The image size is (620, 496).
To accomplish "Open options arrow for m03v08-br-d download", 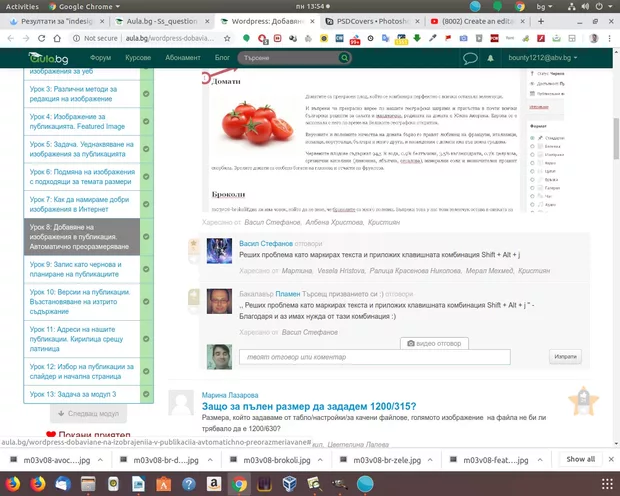I will [210, 460].
